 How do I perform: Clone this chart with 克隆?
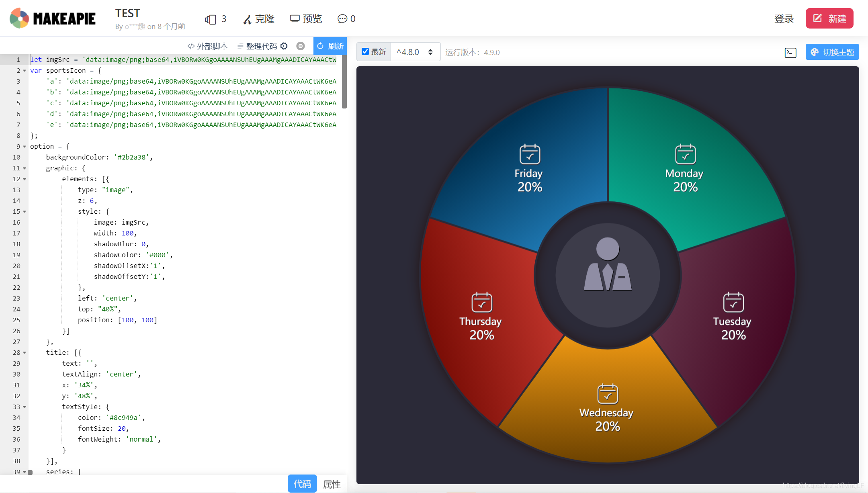click(x=259, y=19)
